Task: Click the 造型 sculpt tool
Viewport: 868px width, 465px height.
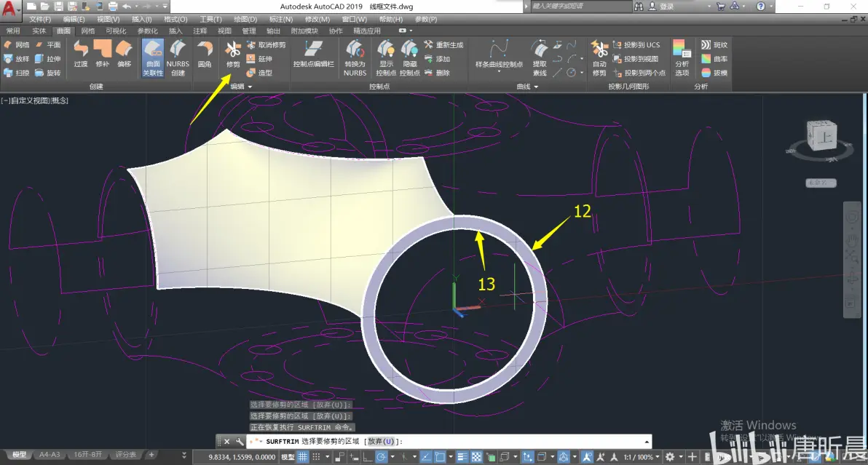Action: click(260, 73)
